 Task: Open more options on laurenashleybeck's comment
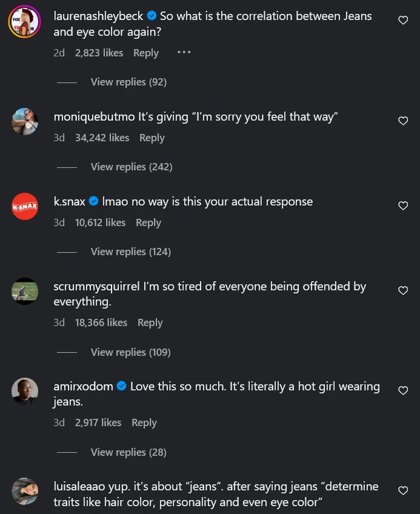184,52
